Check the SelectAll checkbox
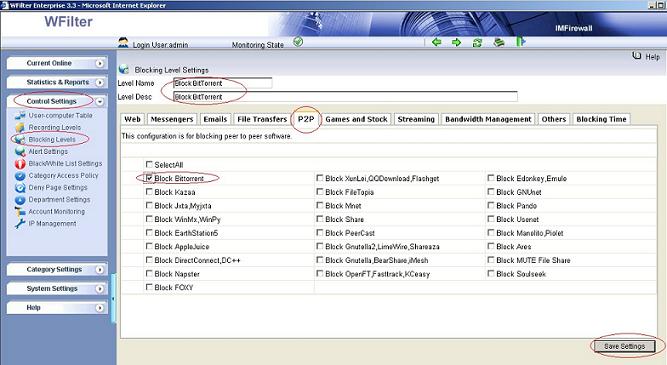 [x=149, y=164]
